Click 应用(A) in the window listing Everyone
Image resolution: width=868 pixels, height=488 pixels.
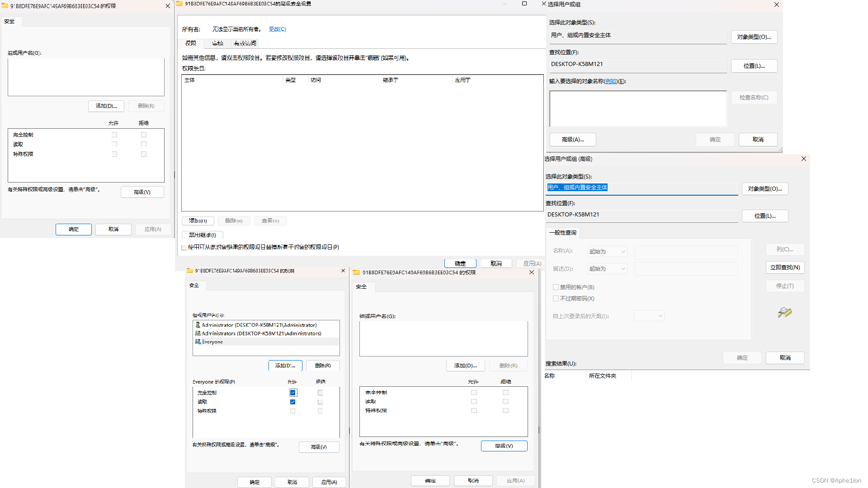coord(329,482)
